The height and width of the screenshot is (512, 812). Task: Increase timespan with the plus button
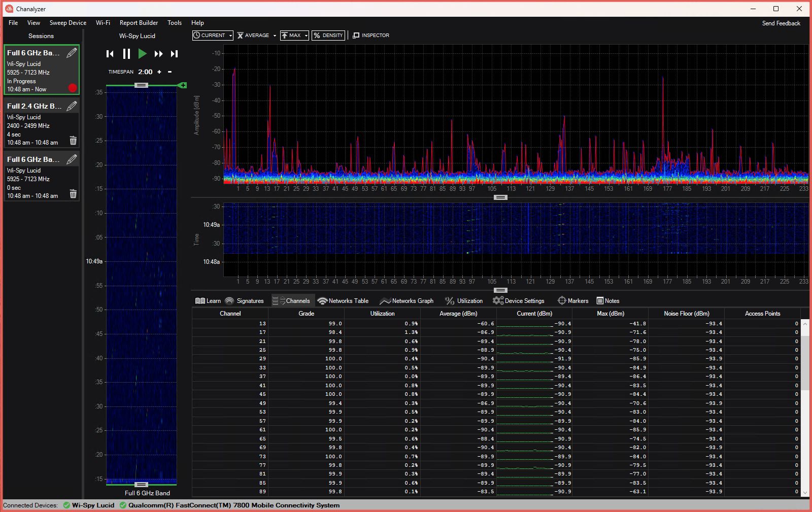(159, 72)
